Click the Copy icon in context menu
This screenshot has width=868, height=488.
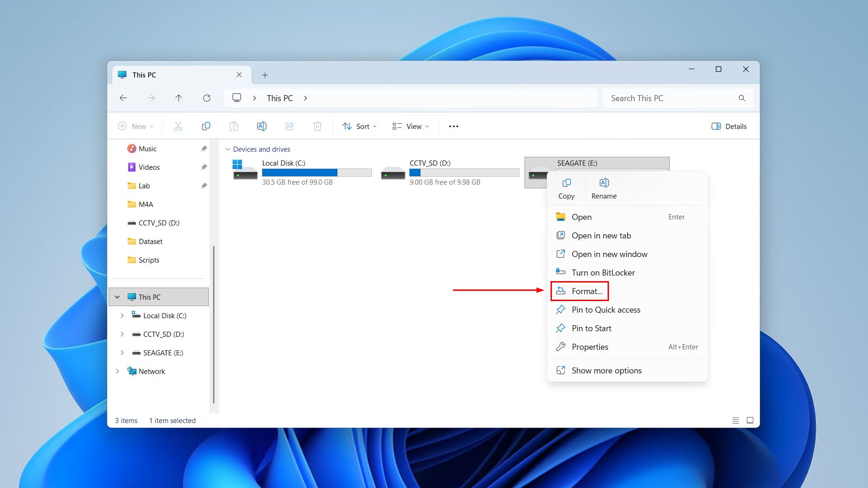coord(566,183)
